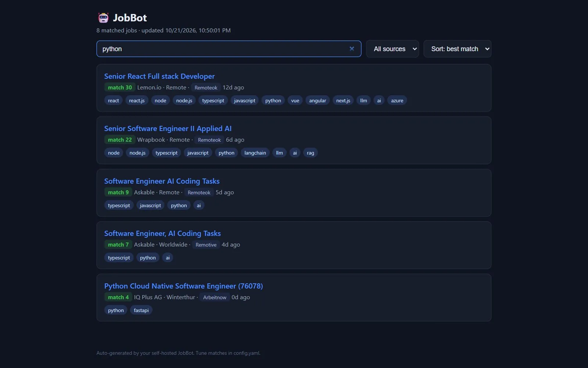Click the azure tag chip
This screenshot has width=588, height=368.
tap(397, 100)
